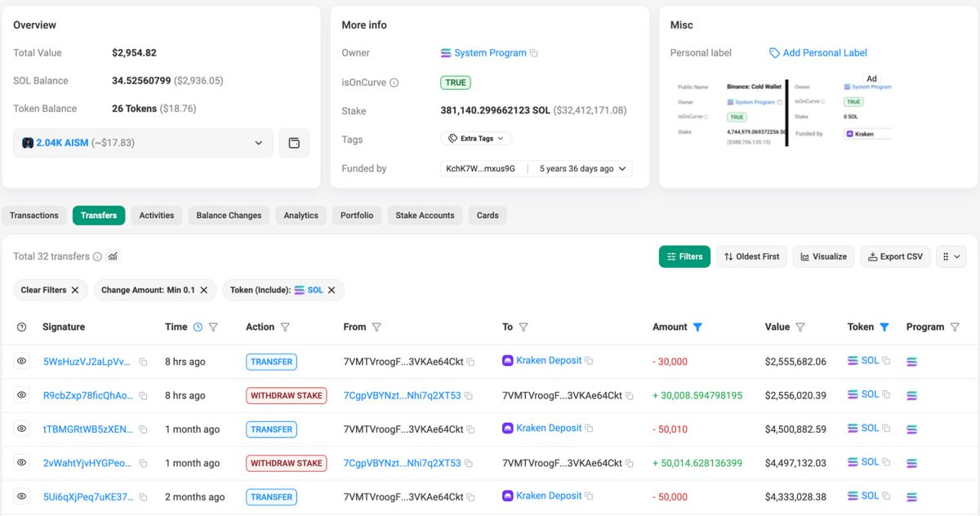Click the $2,555,682.06 value cell

795,362
